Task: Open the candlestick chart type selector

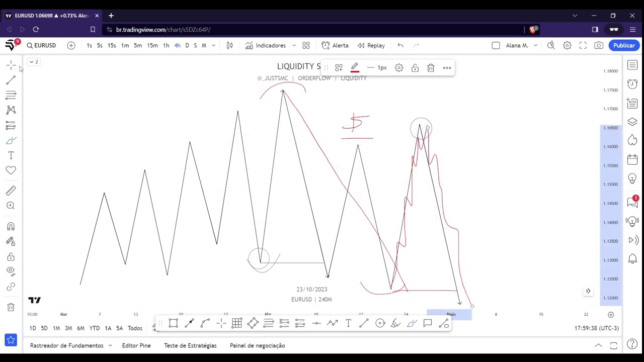Action: click(x=229, y=45)
